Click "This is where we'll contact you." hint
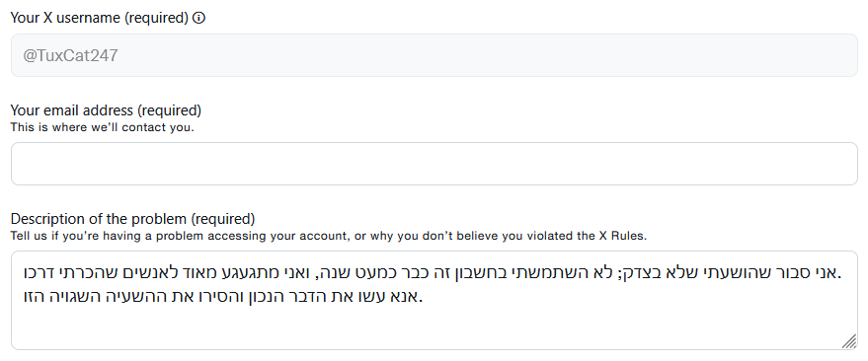This screenshot has width=868, height=361. (103, 127)
